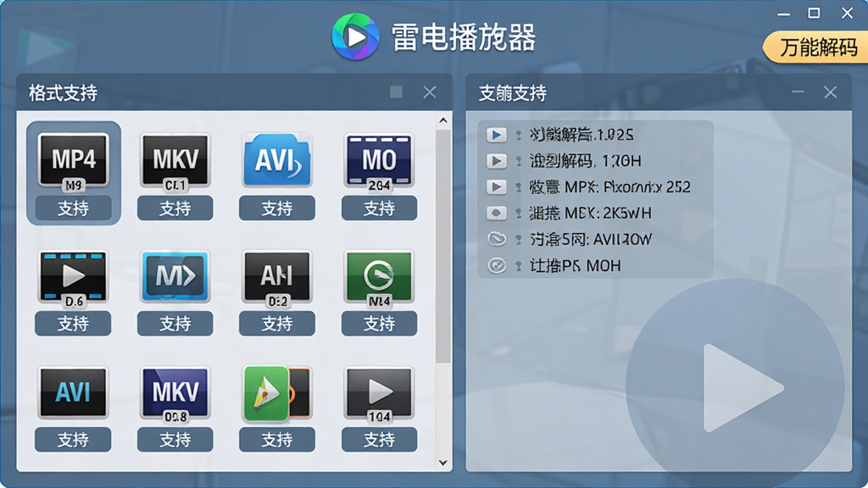Screen dimensions: 868x488
Task: Select the list row ending in MOH
Action: 596,265
